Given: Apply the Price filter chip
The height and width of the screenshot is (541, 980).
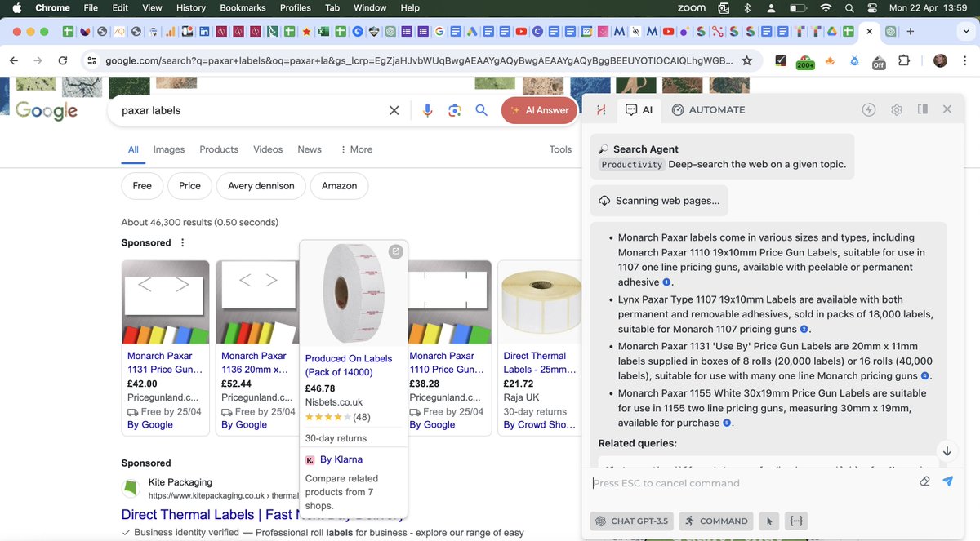Looking at the screenshot, I should pos(189,186).
